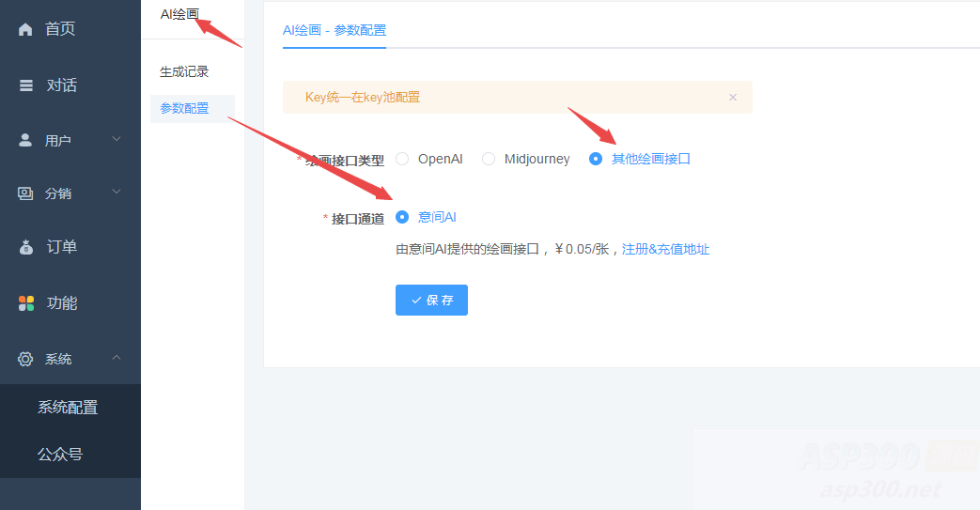Open the 参数配置 menu item

(185, 109)
